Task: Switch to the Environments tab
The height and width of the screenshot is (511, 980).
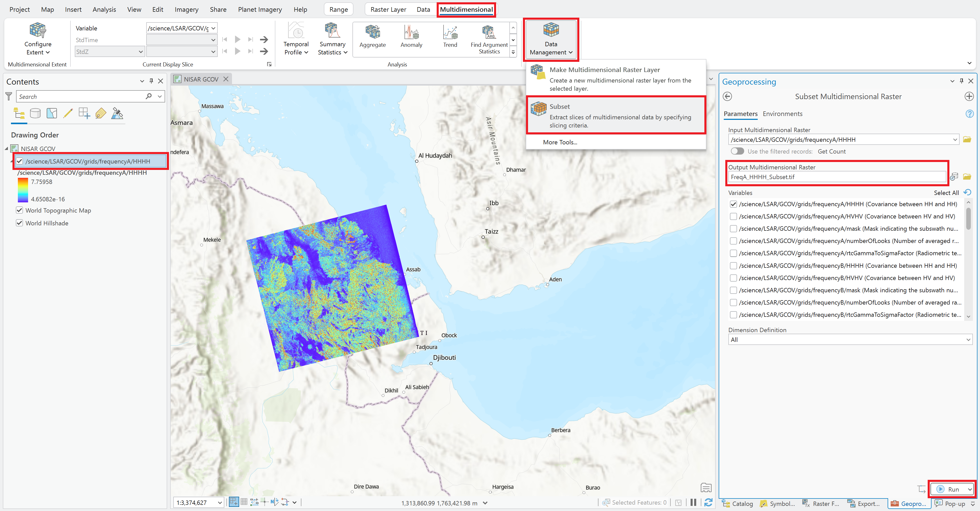Action: point(782,113)
